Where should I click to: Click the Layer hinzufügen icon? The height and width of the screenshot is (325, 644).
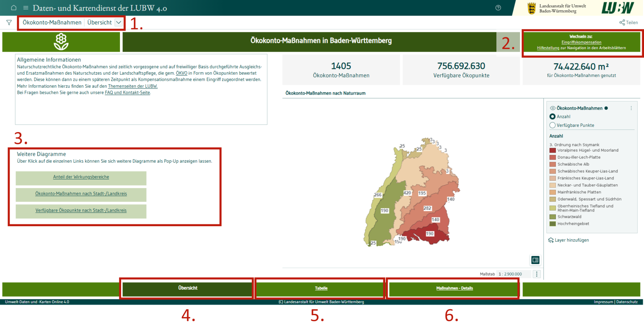(551, 240)
